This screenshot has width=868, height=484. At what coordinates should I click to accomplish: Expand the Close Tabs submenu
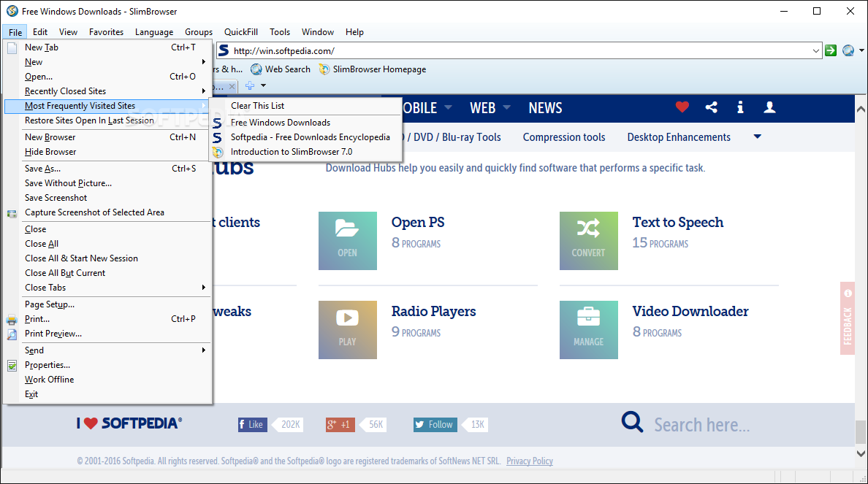tap(108, 288)
